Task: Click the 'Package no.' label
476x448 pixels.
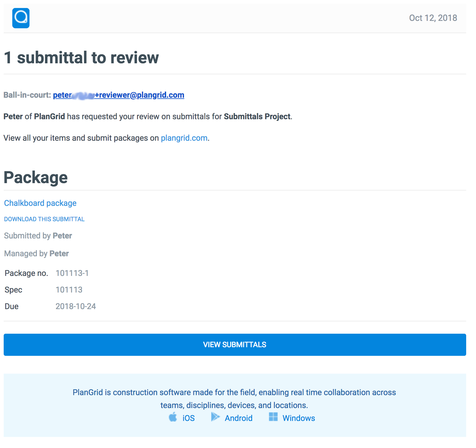Action: tap(26, 273)
